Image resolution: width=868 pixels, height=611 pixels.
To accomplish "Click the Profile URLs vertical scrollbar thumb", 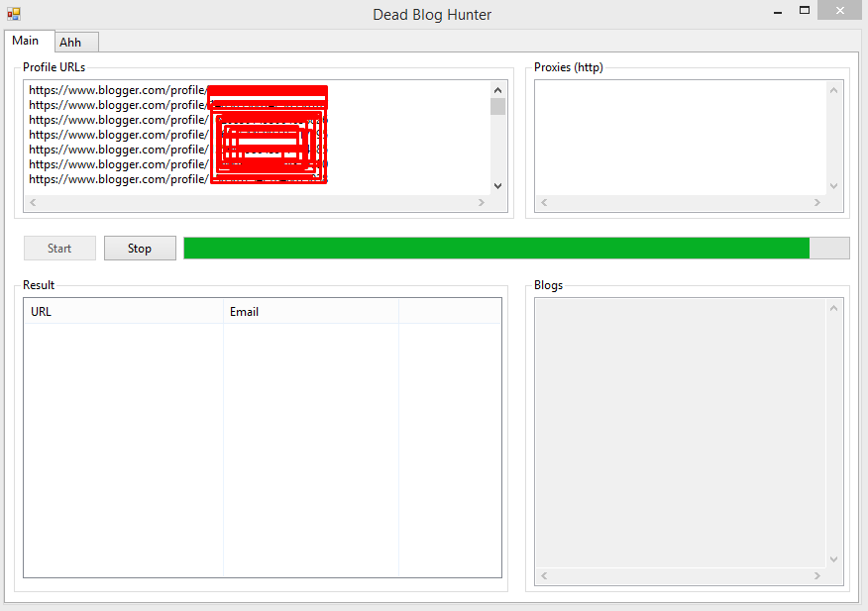I will click(x=497, y=106).
